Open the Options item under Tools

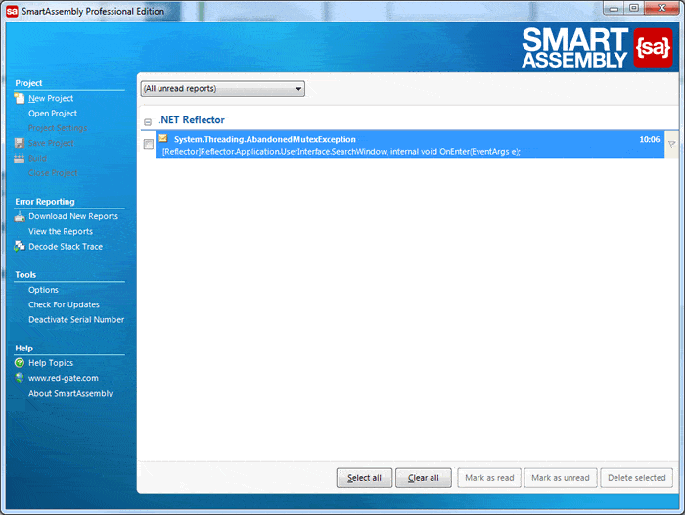coord(43,290)
